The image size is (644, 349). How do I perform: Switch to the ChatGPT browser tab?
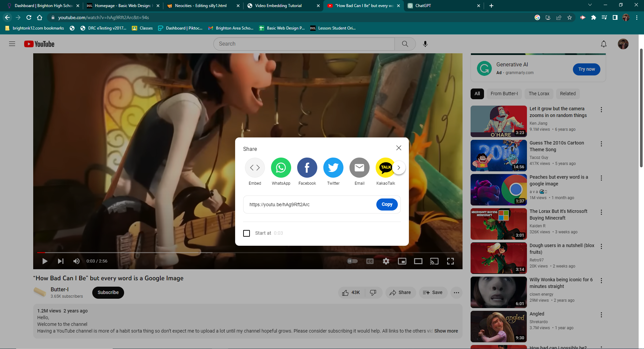click(x=443, y=6)
